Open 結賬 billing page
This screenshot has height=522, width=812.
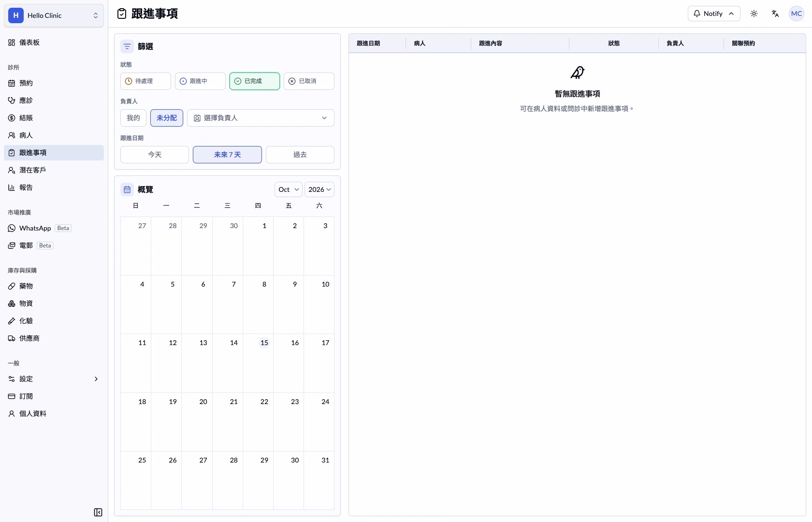coord(54,118)
